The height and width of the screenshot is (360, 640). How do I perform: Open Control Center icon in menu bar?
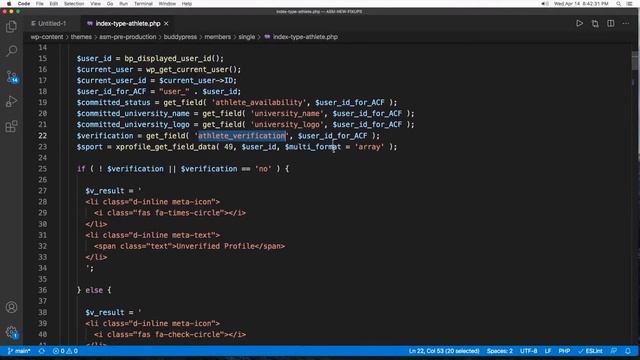(x=629, y=4)
